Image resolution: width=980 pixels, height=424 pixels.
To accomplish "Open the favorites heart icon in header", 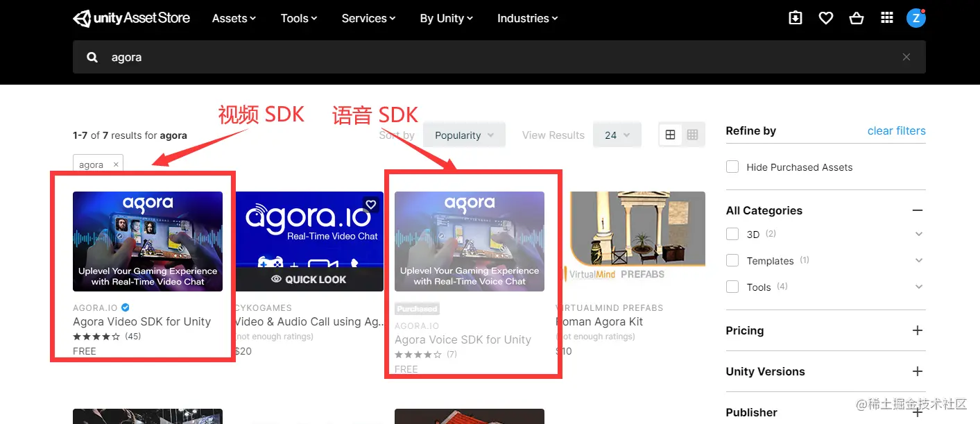I will pyautogui.click(x=825, y=18).
